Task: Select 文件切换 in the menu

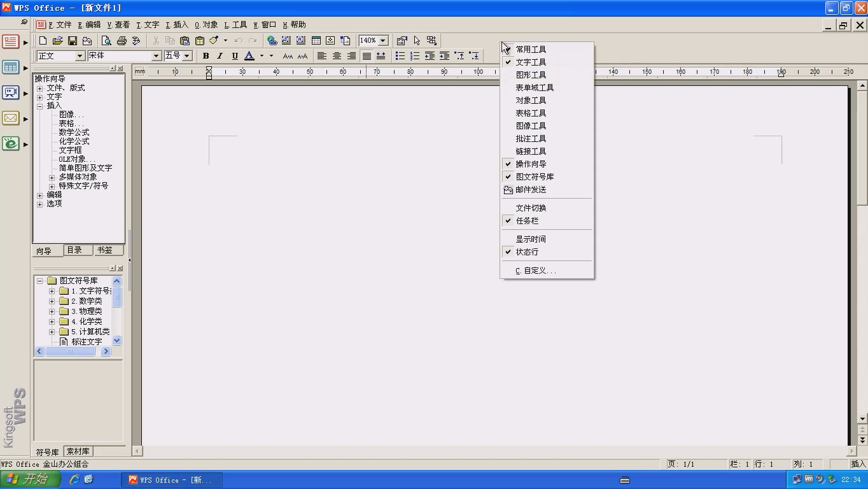Action: [547, 208]
